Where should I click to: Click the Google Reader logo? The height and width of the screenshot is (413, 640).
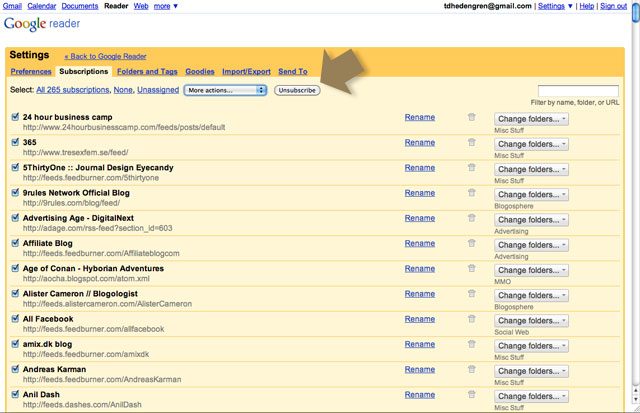[x=42, y=24]
